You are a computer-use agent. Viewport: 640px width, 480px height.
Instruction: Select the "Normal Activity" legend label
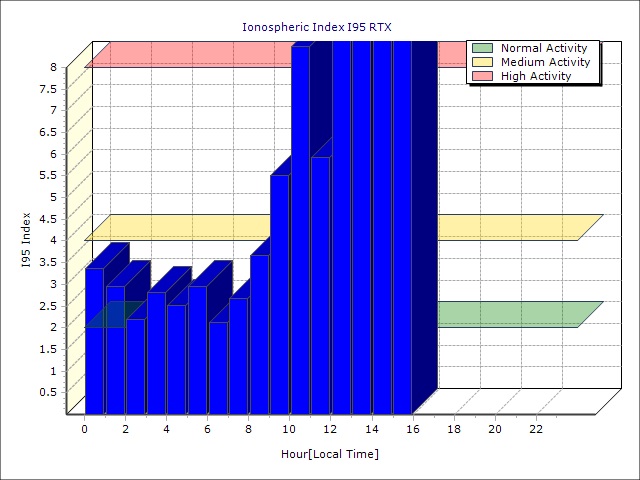click(x=545, y=48)
